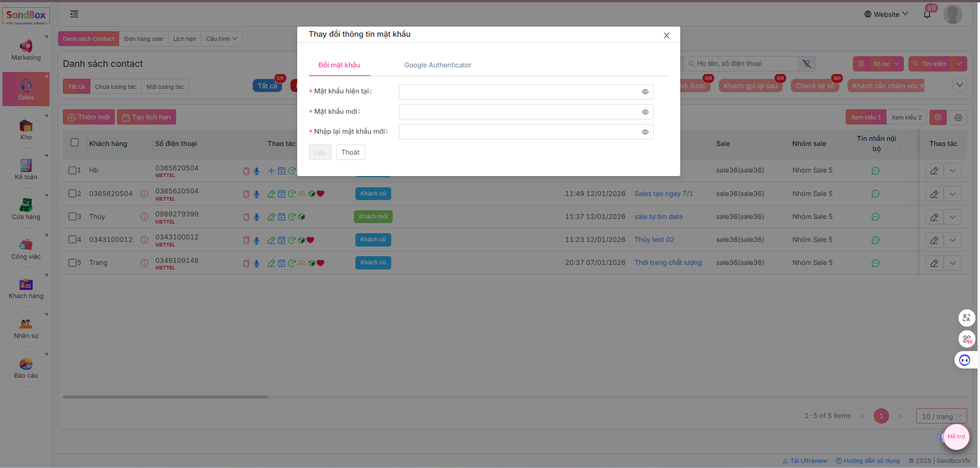Open the Kế toán accounting module
This screenshot has width=980, height=468.
pyautogui.click(x=26, y=169)
